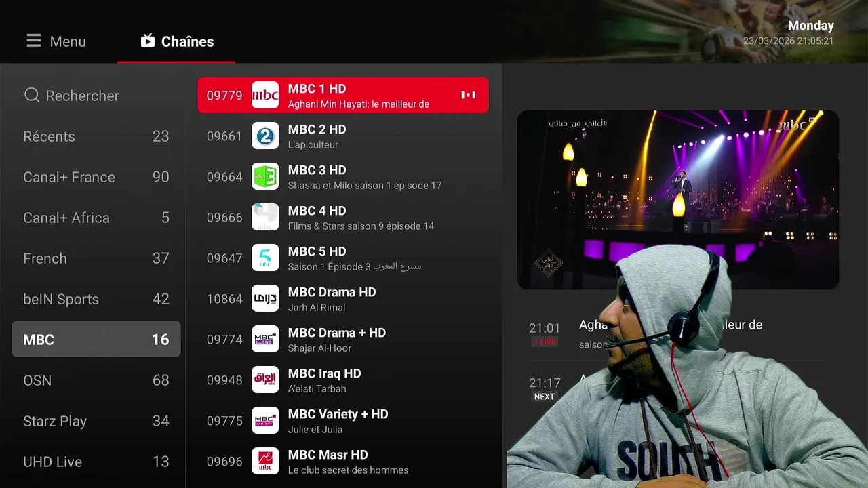
Task: Click the MBC 4 HD logo
Action: (265, 217)
